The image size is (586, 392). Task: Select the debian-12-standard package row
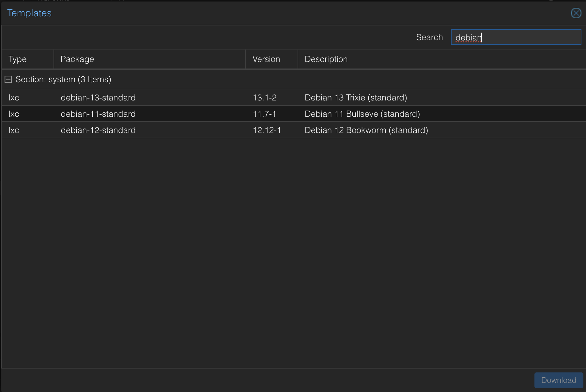pos(98,130)
